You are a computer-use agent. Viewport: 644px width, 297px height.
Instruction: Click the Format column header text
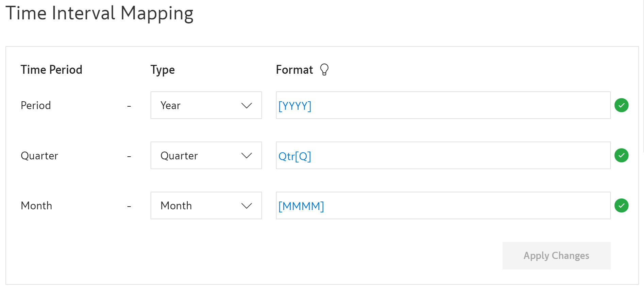pyautogui.click(x=294, y=70)
